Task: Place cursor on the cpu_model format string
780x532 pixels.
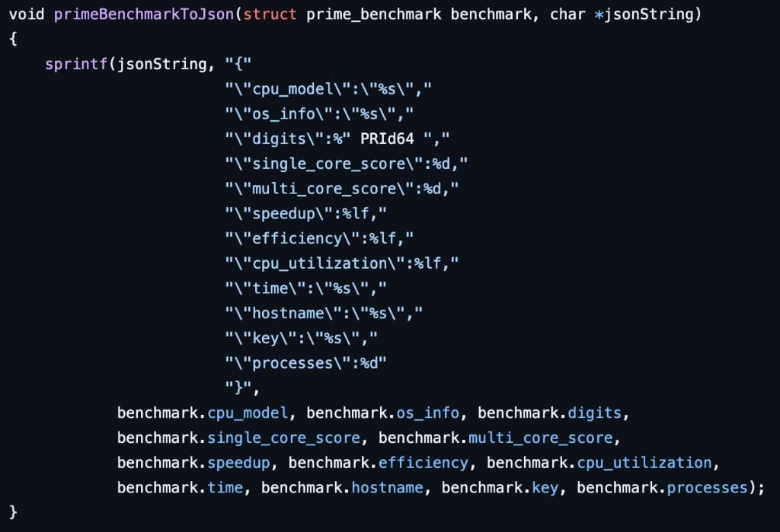Action: [328, 89]
